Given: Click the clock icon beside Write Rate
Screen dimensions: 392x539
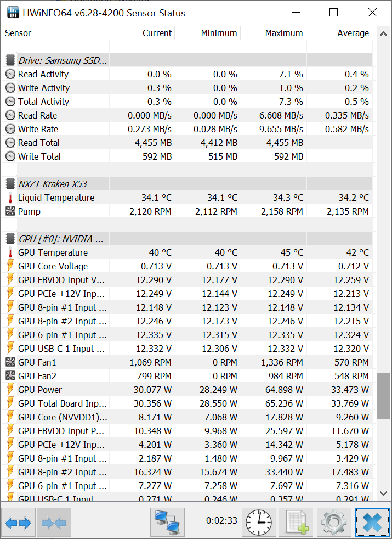Looking at the screenshot, I should 10,129.
